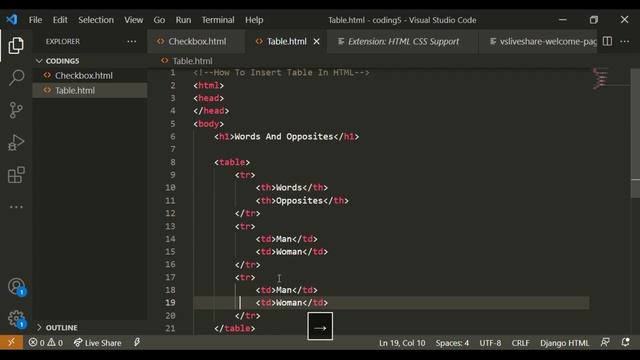Place cursor in th Opposites line
The width and height of the screenshot is (640, 360).
302,200
